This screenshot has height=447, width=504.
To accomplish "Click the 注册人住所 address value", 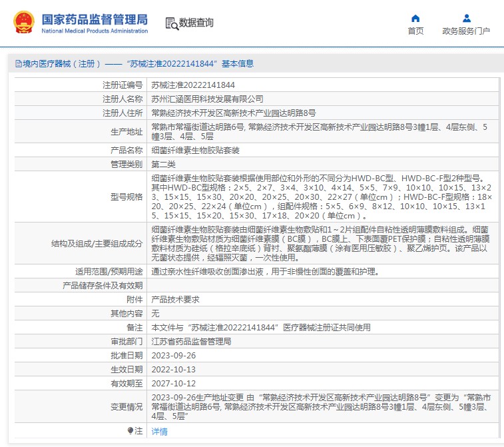I will (x=233, y=113).
